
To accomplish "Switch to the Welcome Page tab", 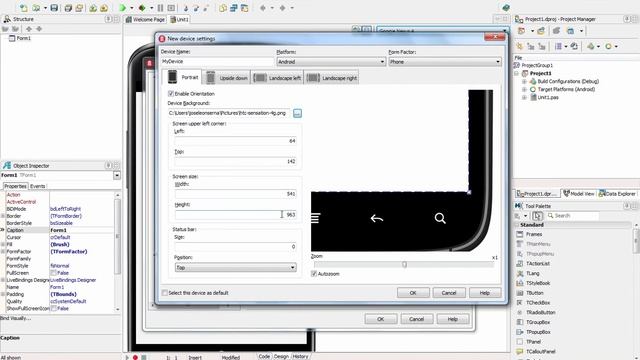I will pos(146,19).
